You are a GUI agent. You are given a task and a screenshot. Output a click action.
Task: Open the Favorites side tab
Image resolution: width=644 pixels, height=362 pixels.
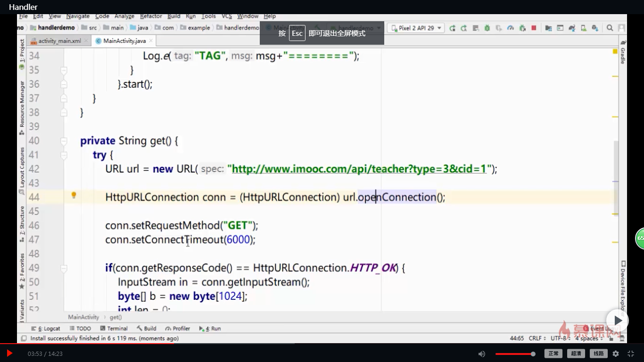(x=22, y=271)
